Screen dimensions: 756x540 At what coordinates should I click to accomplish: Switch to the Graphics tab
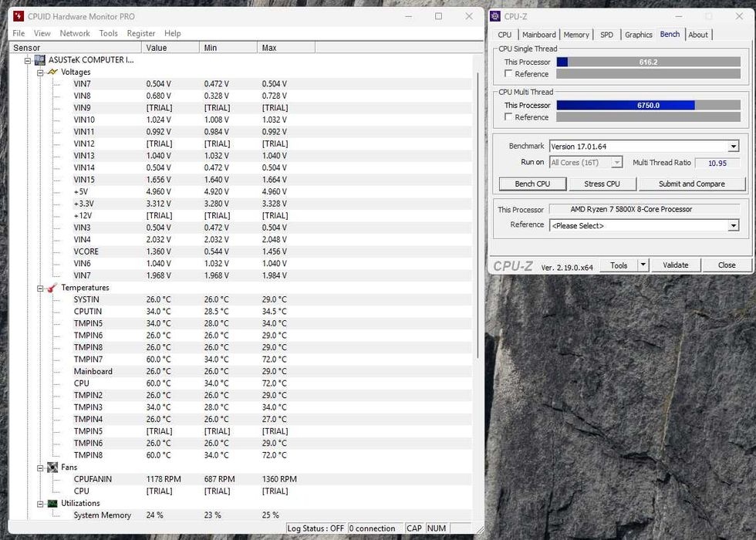639,35
